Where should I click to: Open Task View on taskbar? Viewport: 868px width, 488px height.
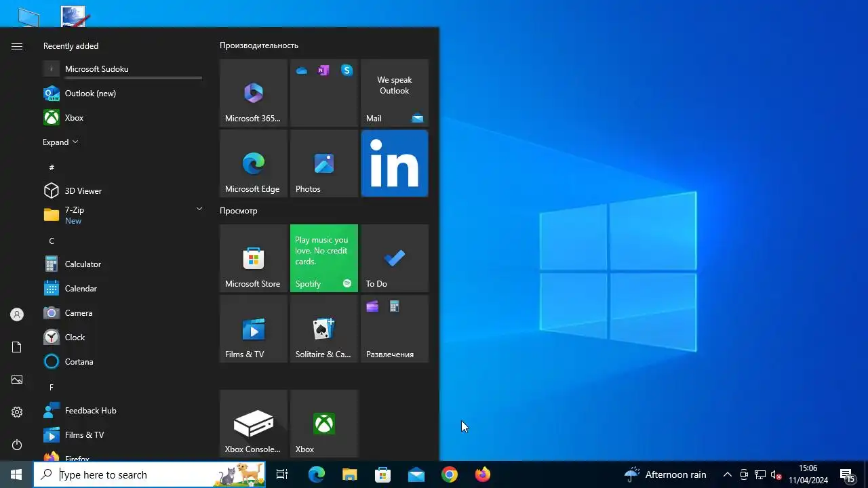coord(282,474)
